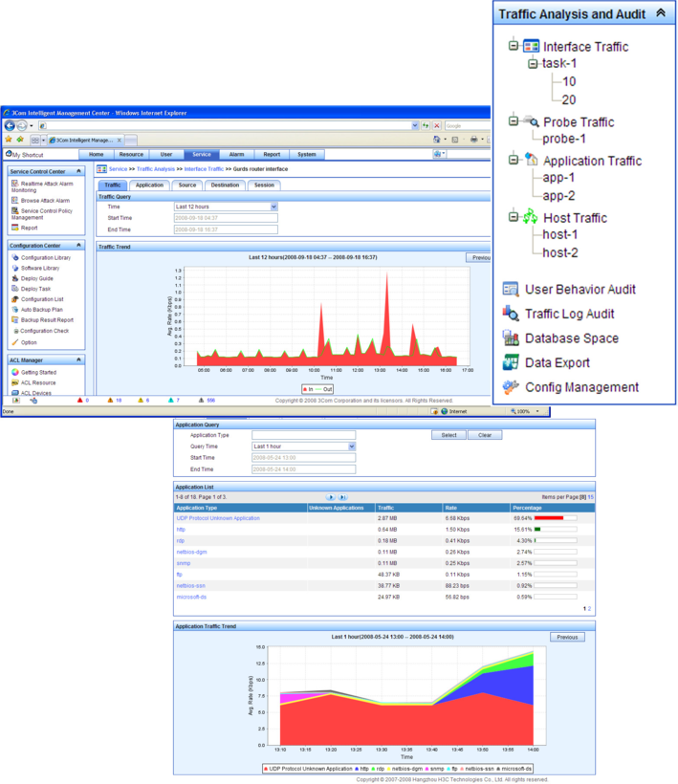Open UDP Protocol Unknown Application link
Screen dimensions: 678x784
218,518
